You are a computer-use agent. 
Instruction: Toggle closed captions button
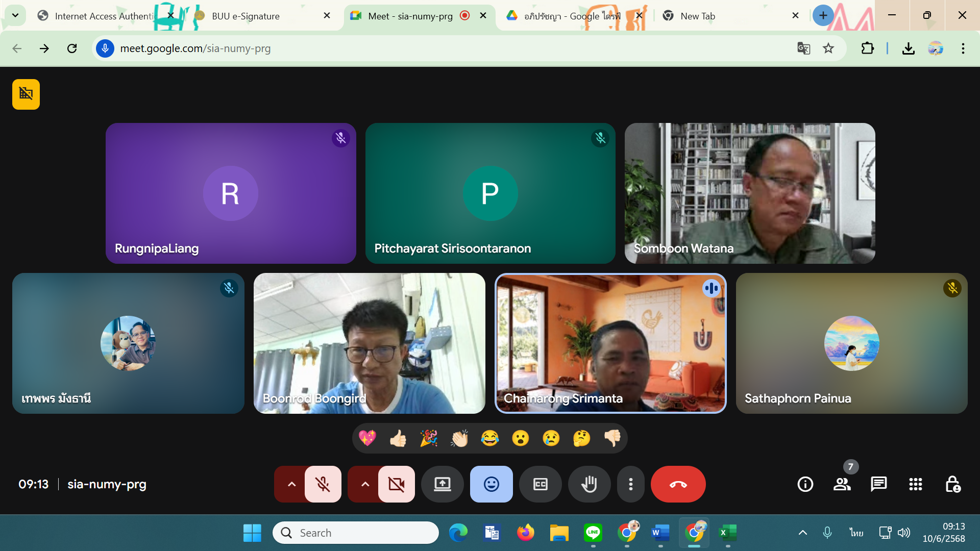(541, 484)
